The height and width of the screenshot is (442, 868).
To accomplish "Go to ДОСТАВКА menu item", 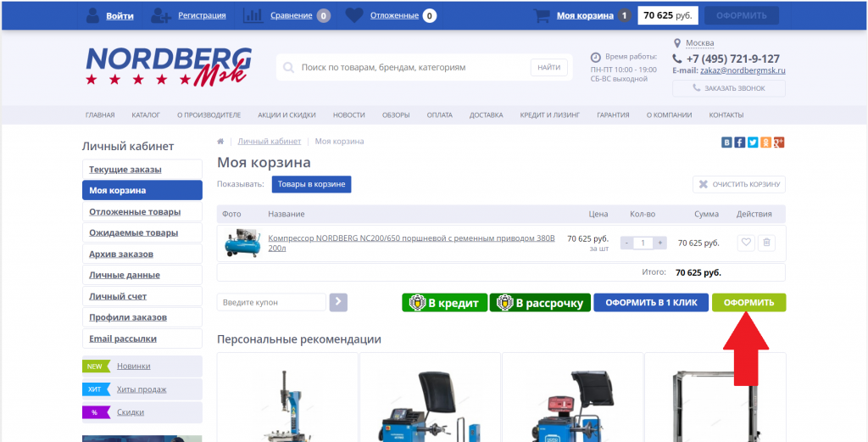I will click(x=486, y=115).
